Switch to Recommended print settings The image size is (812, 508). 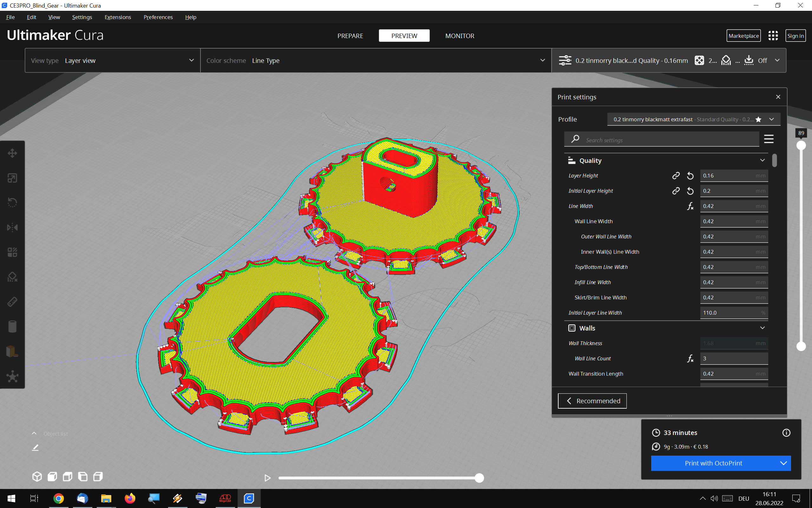click(x=592, y=401)
